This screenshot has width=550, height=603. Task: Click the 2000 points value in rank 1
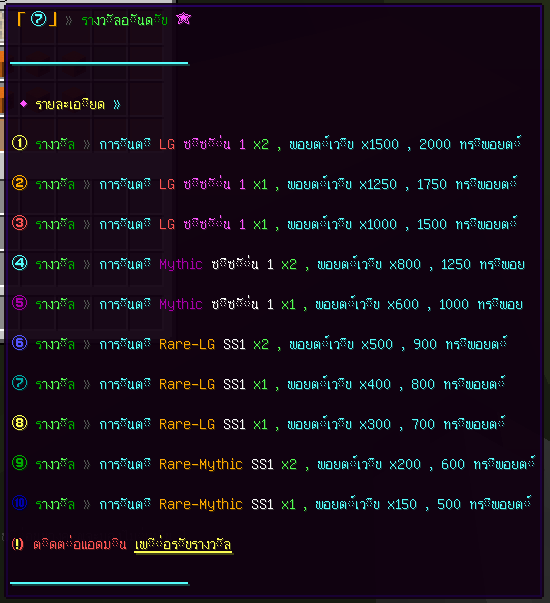(435, 145)
